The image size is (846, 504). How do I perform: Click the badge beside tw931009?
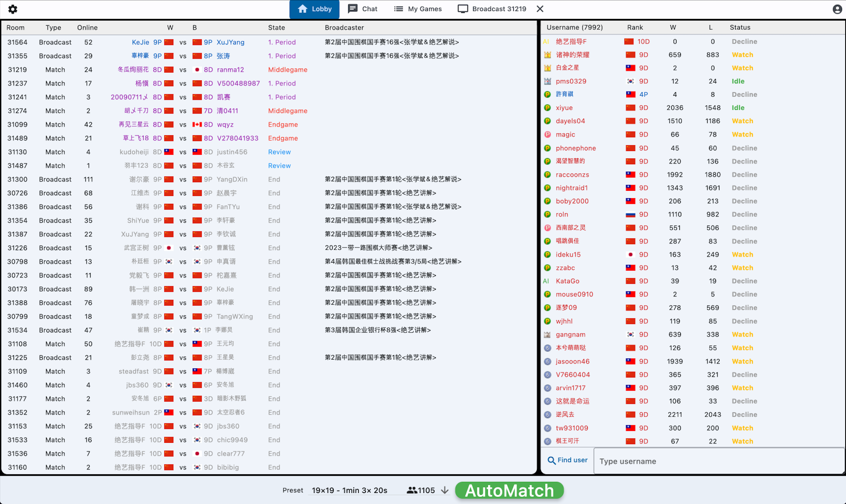tap(547, 428)
